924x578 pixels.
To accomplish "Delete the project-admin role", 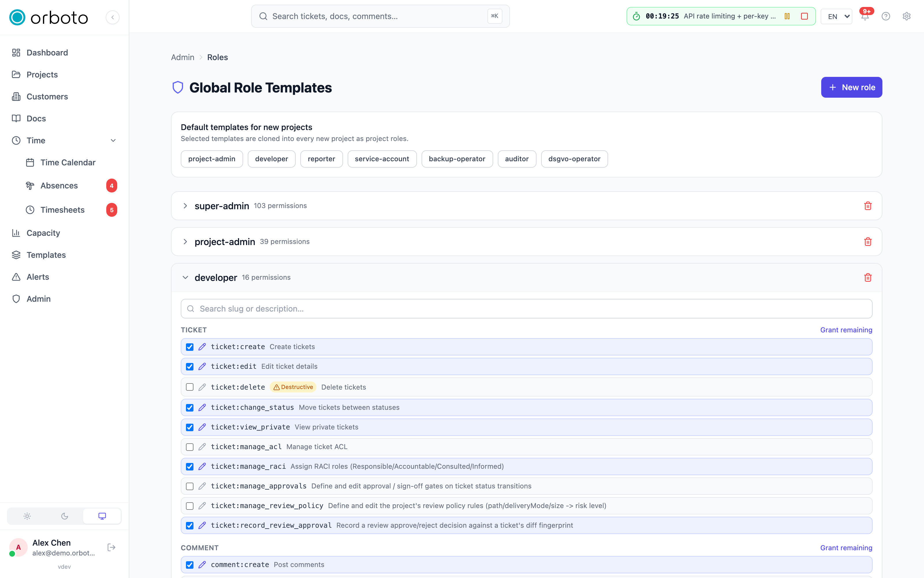I will click(x=867, y=242).
